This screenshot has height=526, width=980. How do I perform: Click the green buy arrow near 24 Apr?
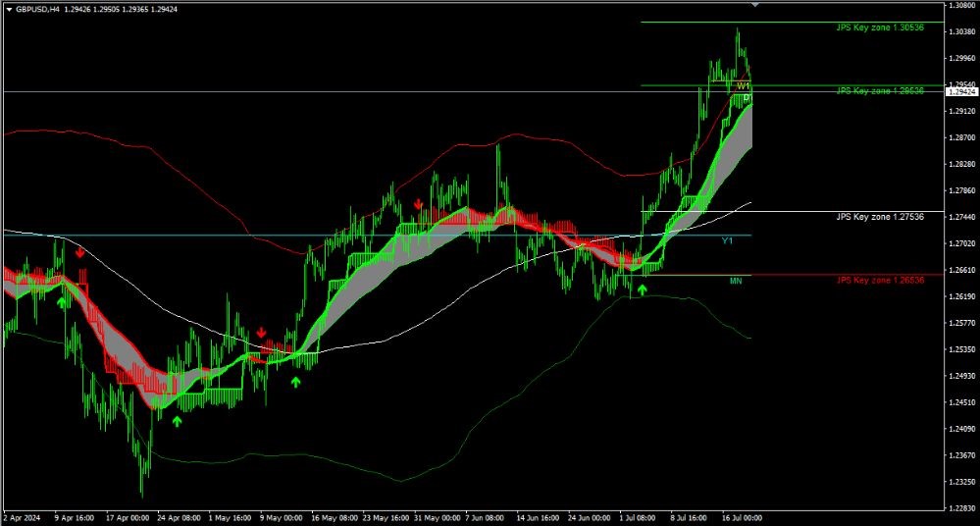pyautogui.click(x=177, y=422)
